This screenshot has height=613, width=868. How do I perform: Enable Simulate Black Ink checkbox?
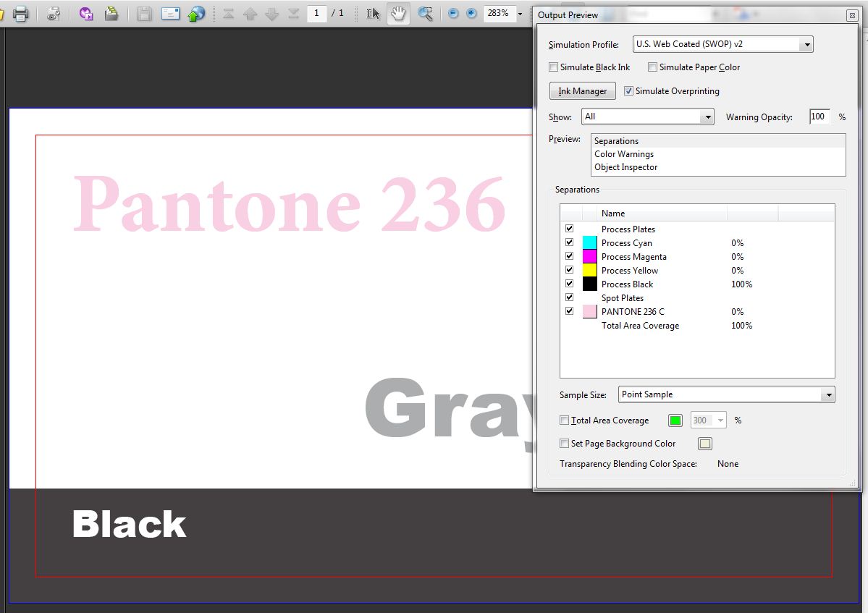pyautogui.click(x=553, y=67)
